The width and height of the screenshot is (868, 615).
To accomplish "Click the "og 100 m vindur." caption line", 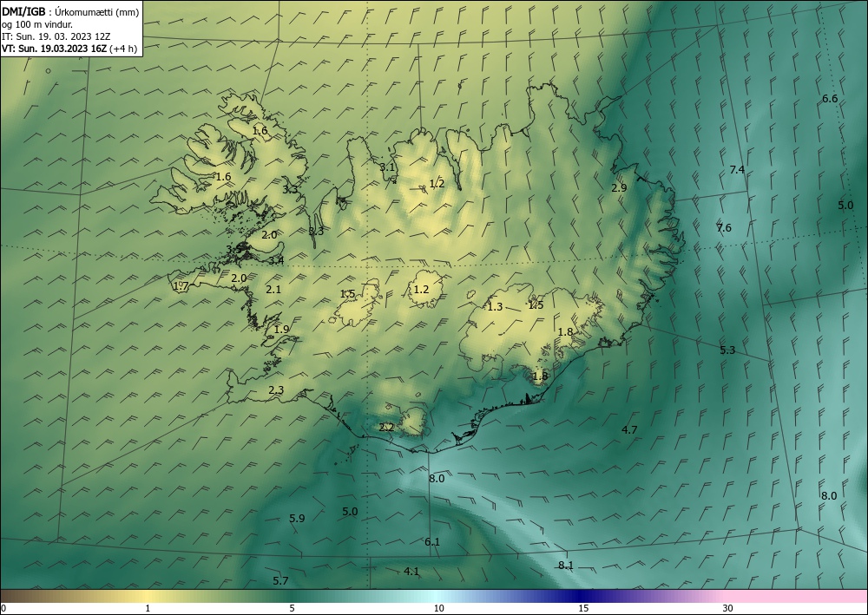I will tap(37, 23).
